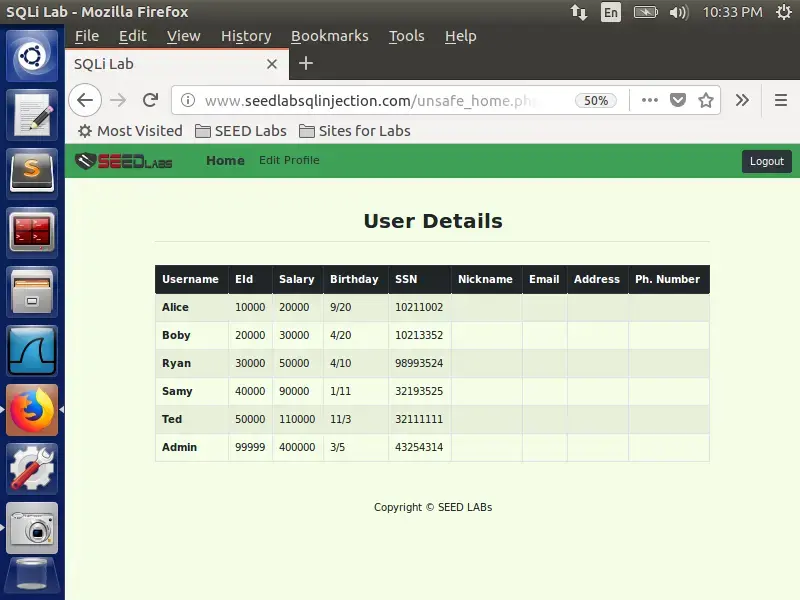This screenshot has width=800, height=600.
Task: Open the Firefox hamburger menu
Action: (781, 100)
